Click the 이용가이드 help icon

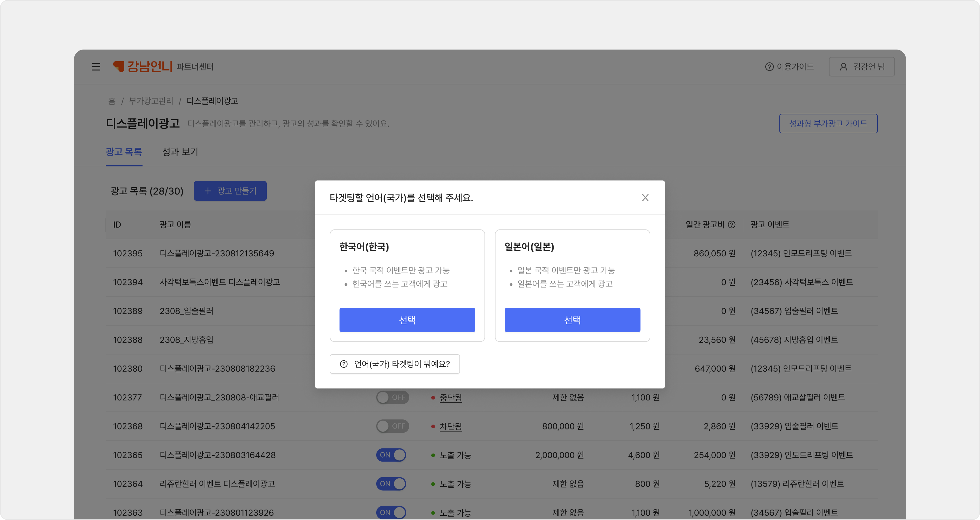point(769,67)
